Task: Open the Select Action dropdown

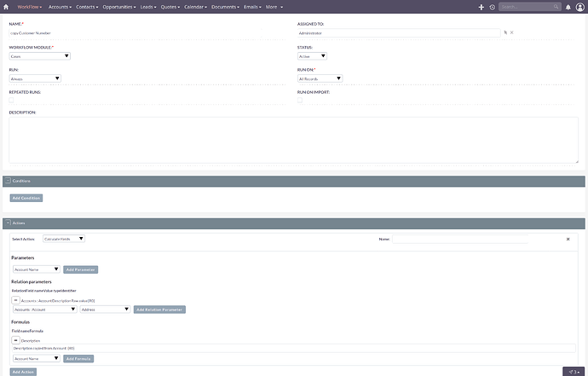Action: click(64, 239)
